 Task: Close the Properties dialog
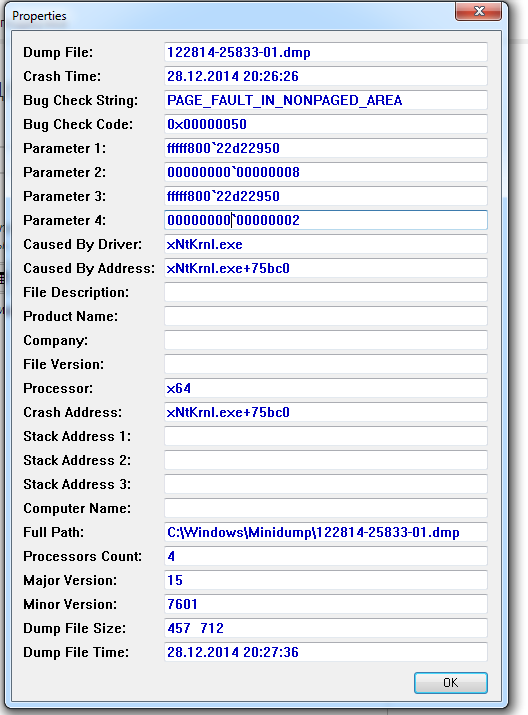click(478, 11)
